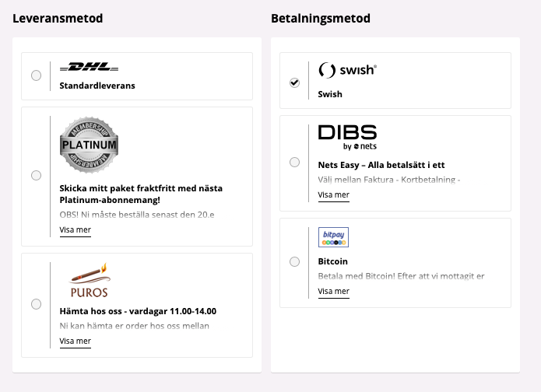The height and width of the screenshot is (392, 541).
Task: Choose the Hämta hos oss pickup radio button
Action: click(x=37, y=304)
